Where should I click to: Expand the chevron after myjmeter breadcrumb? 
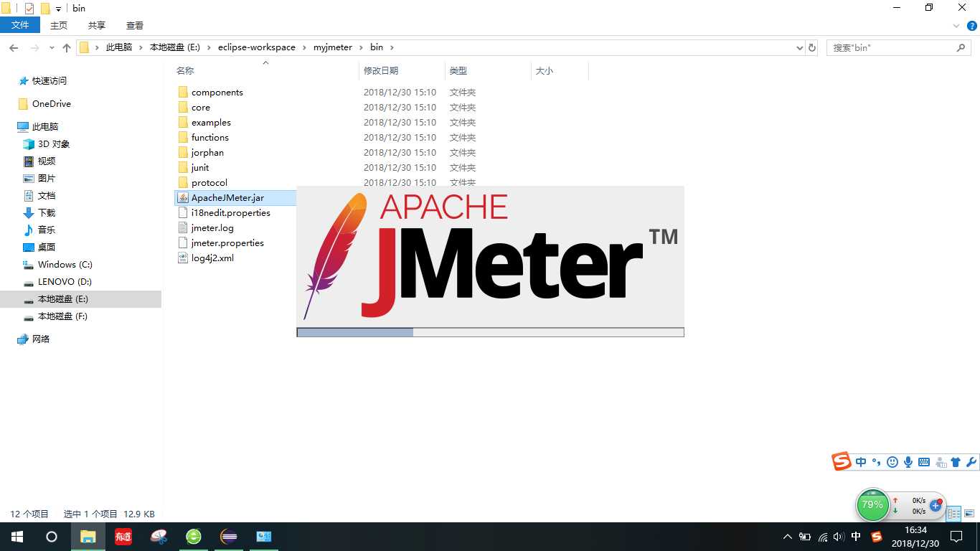coord(362,47)
